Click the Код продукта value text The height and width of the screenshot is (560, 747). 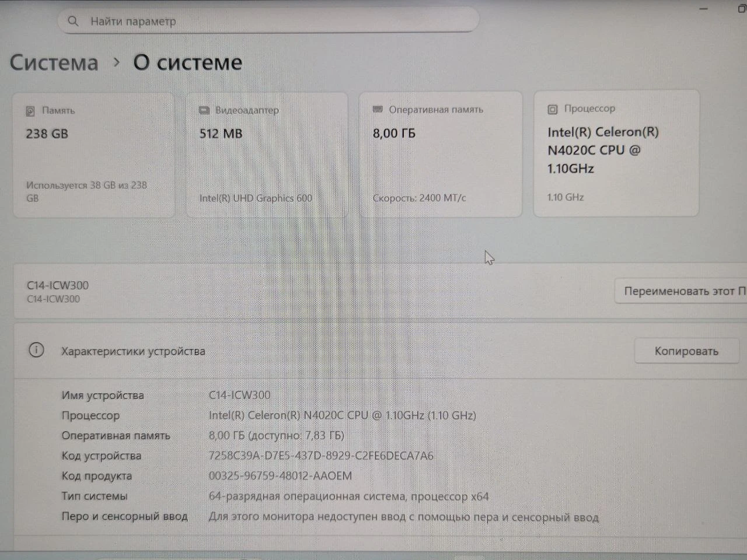280,476
